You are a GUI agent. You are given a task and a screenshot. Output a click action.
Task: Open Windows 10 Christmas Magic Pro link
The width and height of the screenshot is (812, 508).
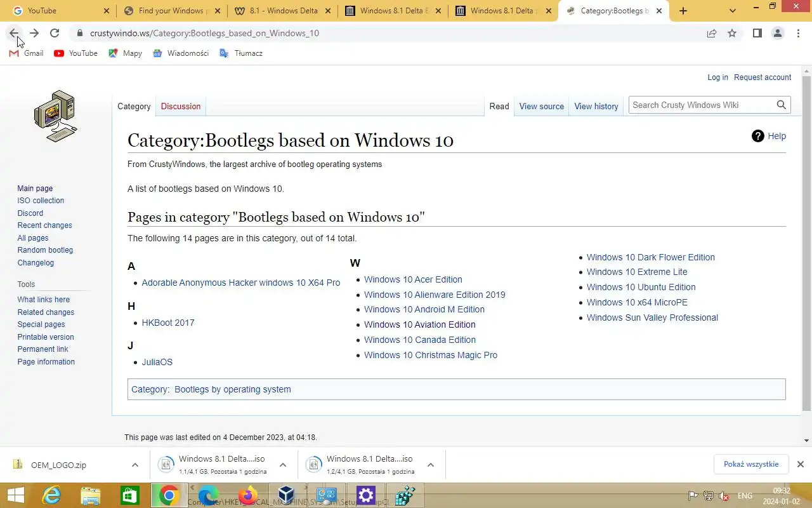[x=431, y=355]
